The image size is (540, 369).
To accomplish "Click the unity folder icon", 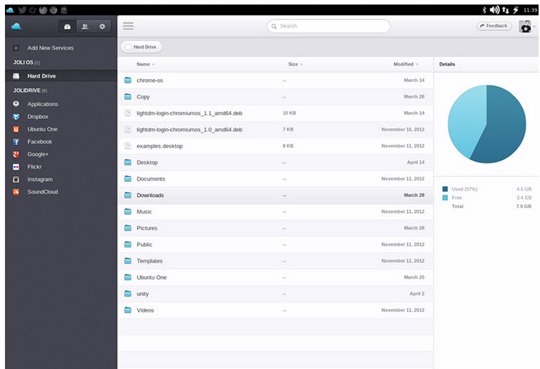I will [128, 294].
